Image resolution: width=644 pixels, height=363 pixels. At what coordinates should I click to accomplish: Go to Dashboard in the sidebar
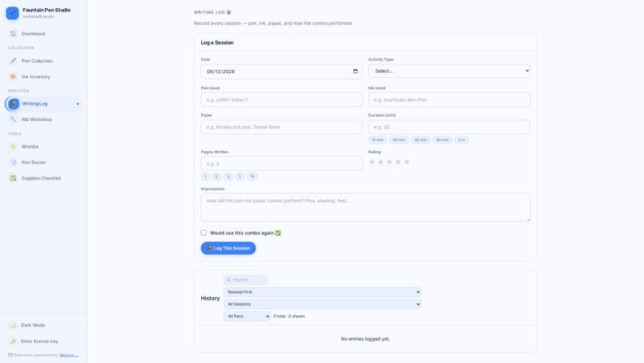[x=44, y=34]
